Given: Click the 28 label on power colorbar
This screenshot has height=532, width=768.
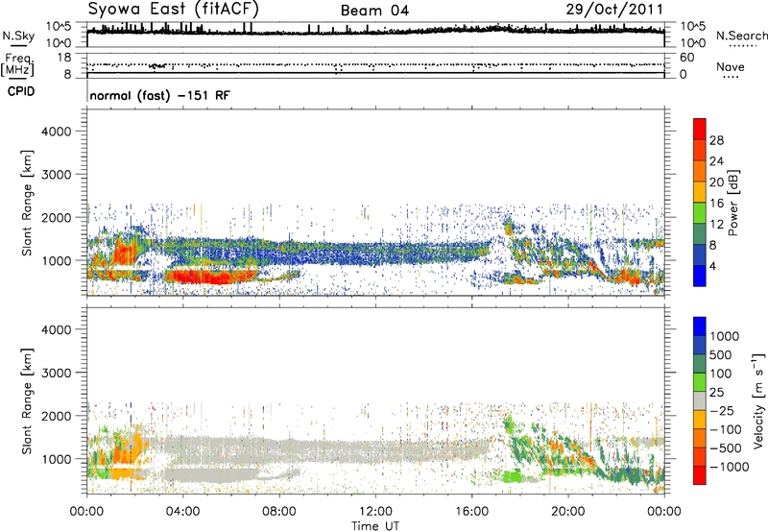Looking at the screenshot, I should [716, 140].
